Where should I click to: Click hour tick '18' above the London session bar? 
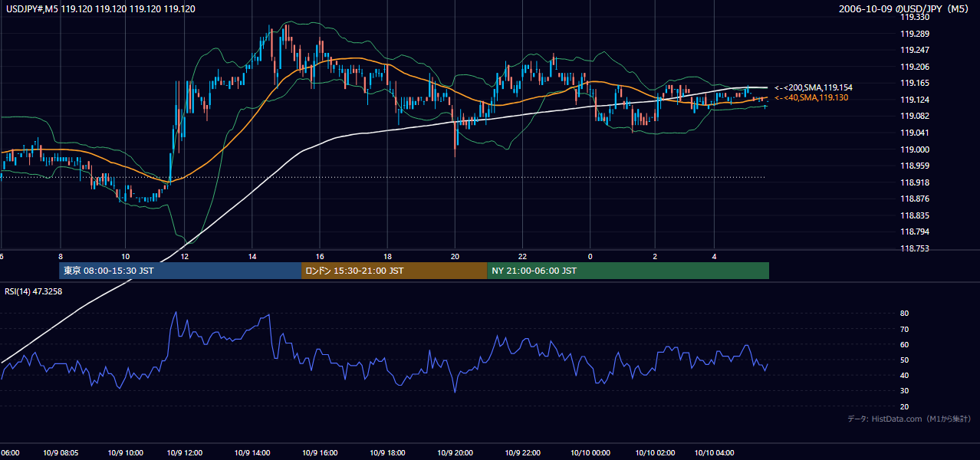pyautogui.click(x=388, y=256)
